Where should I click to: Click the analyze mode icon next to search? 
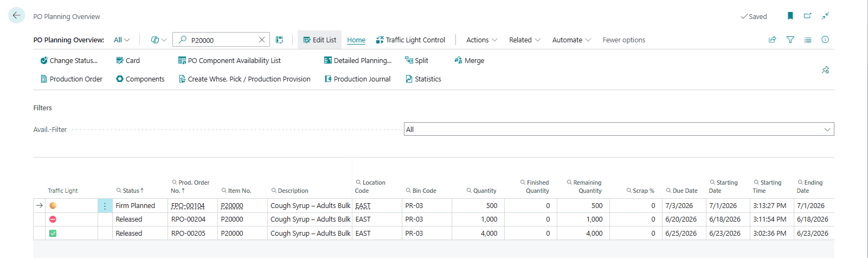[x=279, y=40]
